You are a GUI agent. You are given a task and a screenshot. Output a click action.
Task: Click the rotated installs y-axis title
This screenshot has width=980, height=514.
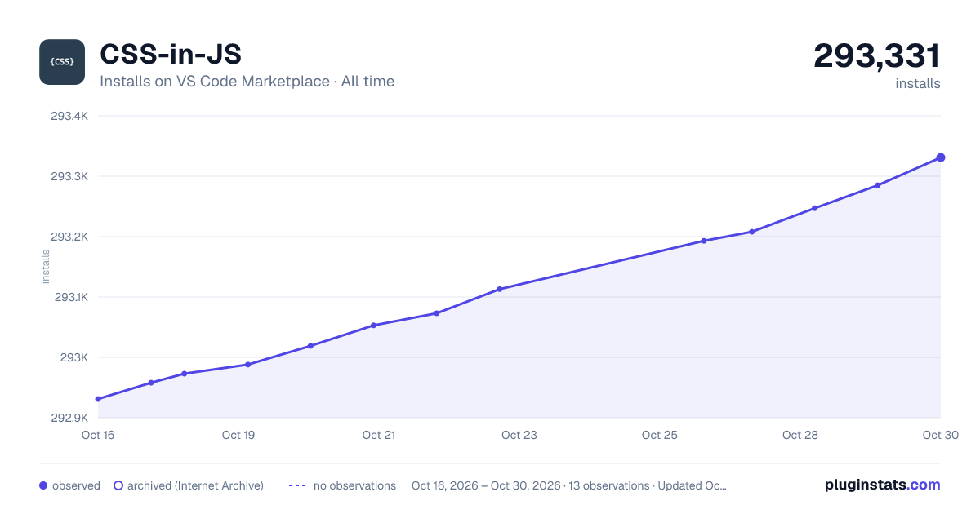(46, 267)
